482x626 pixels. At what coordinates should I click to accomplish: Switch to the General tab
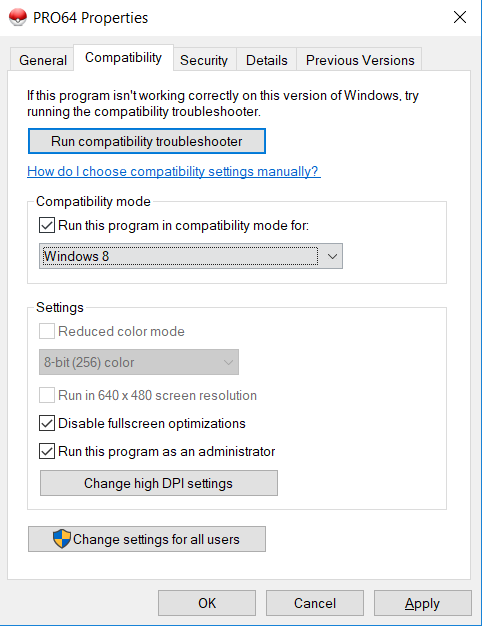(42, 60)
